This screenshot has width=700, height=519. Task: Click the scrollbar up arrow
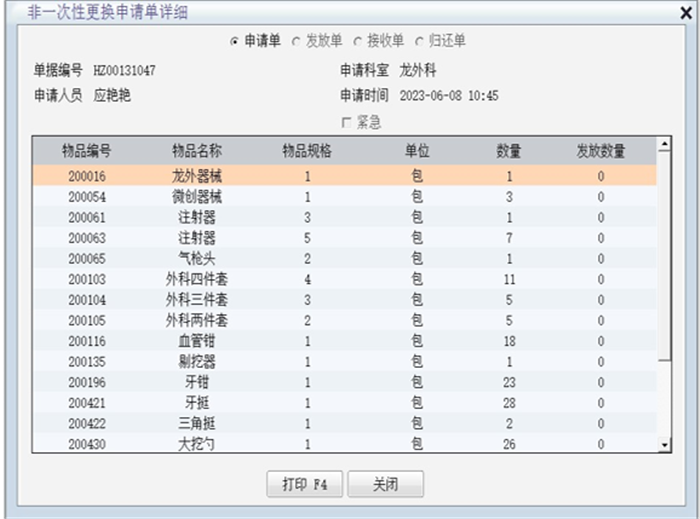tap(661, 145)
